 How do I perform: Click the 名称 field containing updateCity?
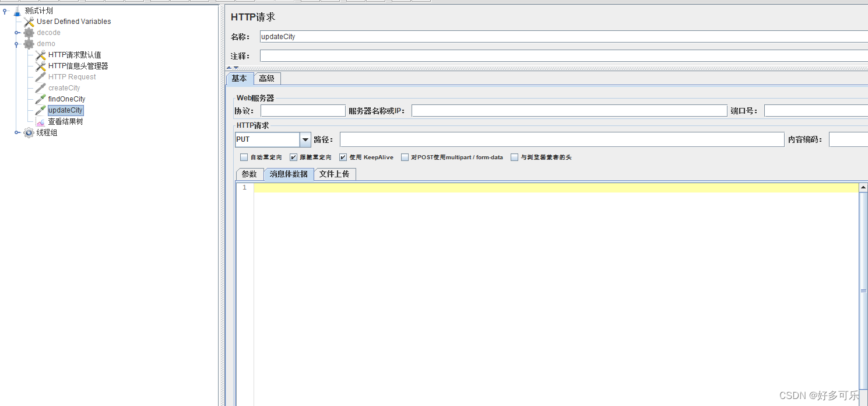(564, 37)
